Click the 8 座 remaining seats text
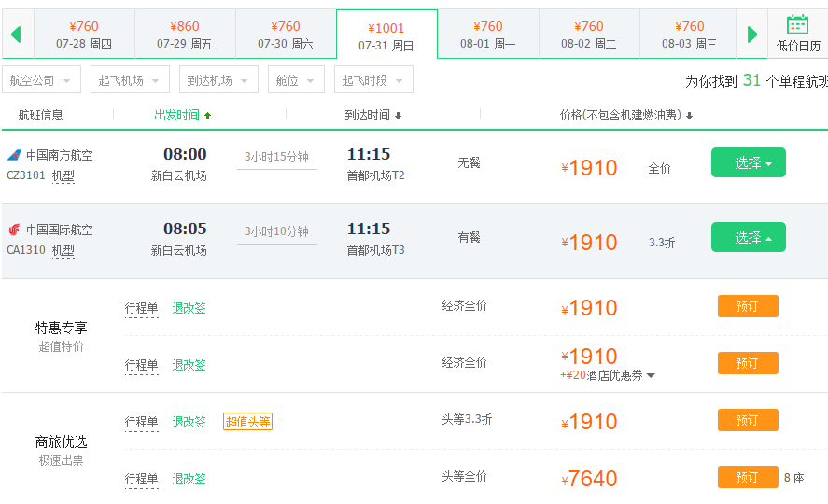The height and width of the screenshot is (504, 828). [x=793, y=478]
